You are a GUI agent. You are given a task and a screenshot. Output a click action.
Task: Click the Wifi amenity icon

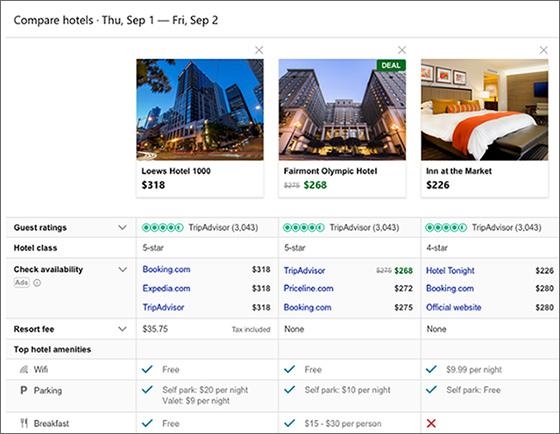pos(24,369)
